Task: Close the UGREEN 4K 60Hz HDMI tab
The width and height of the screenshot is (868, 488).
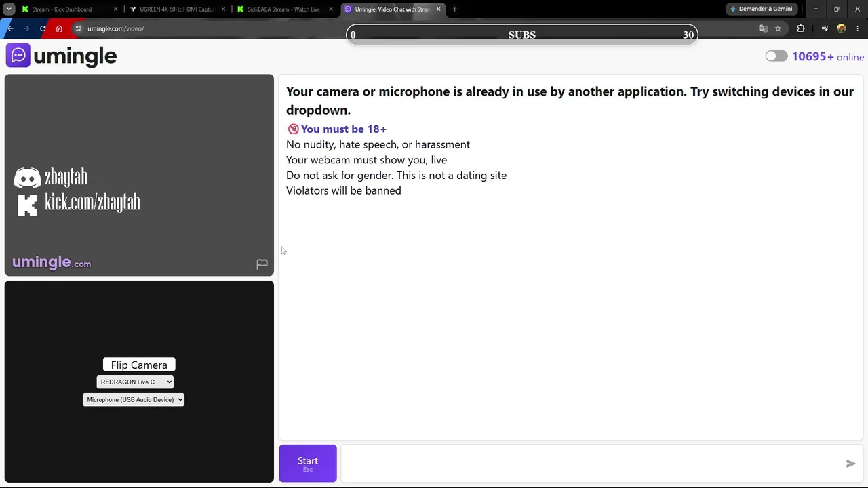Action: click(x=223, y=9)
